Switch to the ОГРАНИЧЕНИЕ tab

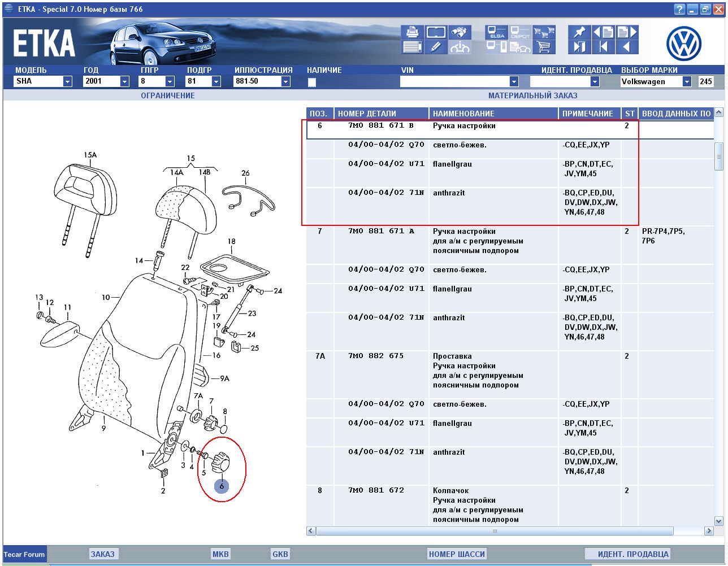tap(168, 95)
